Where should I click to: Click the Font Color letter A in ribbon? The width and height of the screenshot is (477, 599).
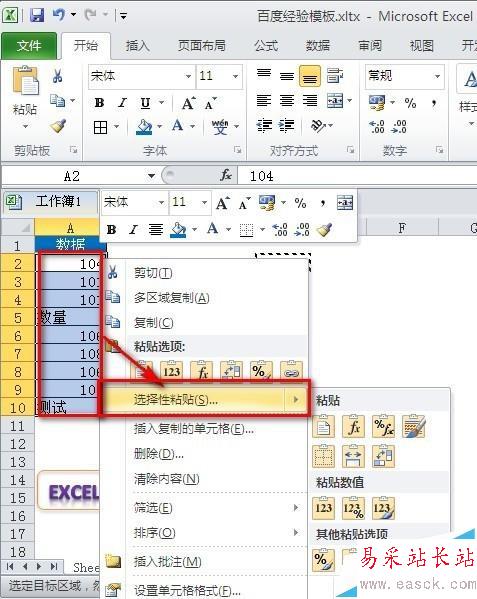178,126
